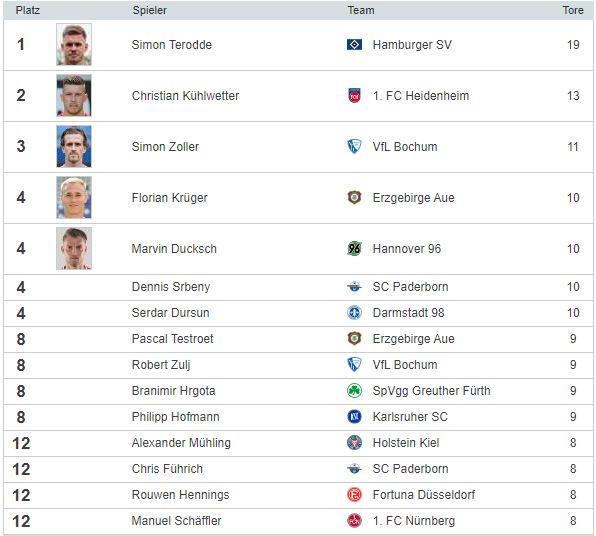Click the Hamburger SV club crest
596x536 pixels.
354,44
